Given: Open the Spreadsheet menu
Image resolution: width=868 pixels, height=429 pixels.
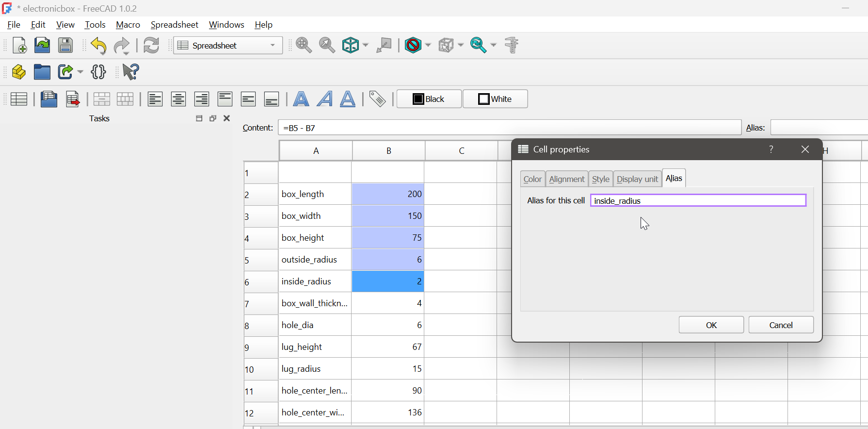Looking at the screenshot, I should [x=175, y=25].
